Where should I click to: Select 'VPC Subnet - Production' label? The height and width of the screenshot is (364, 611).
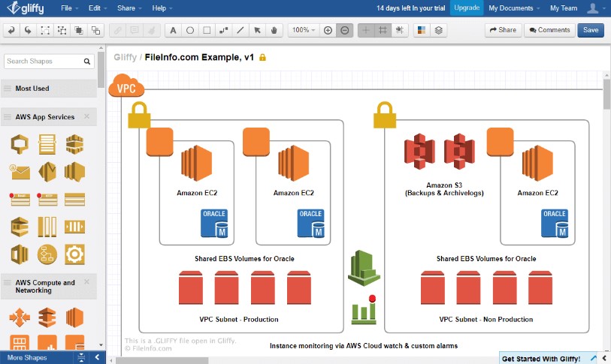pos(239,319)
